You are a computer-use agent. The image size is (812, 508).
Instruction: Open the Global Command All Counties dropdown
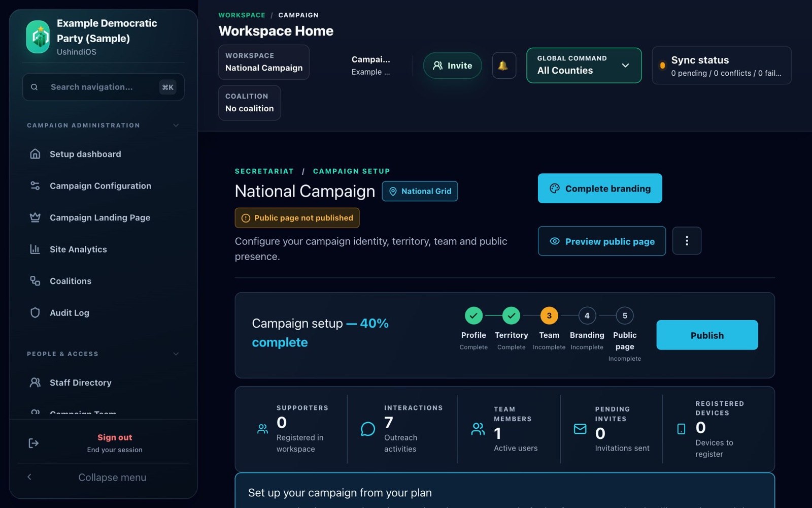(584, 65)
